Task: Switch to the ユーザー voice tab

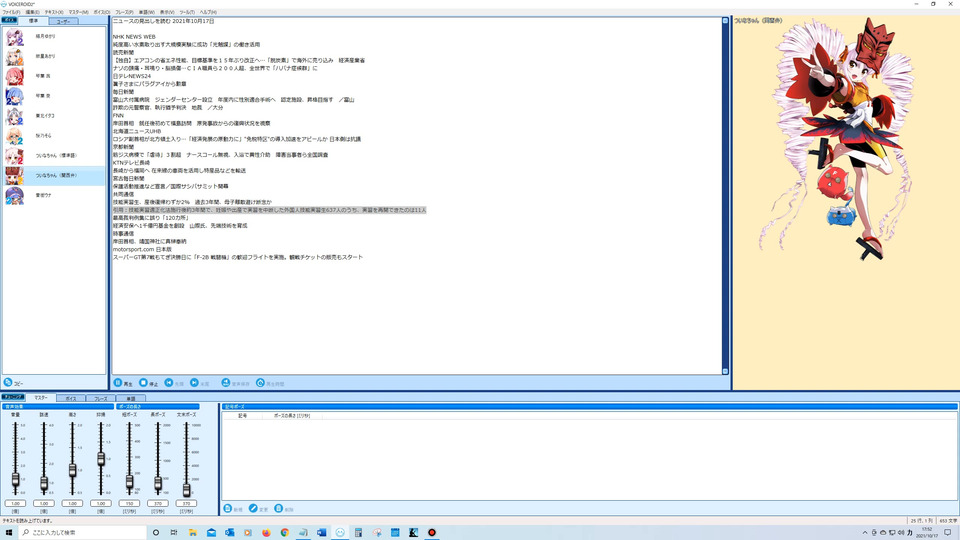Action: (x=64, y=21)
